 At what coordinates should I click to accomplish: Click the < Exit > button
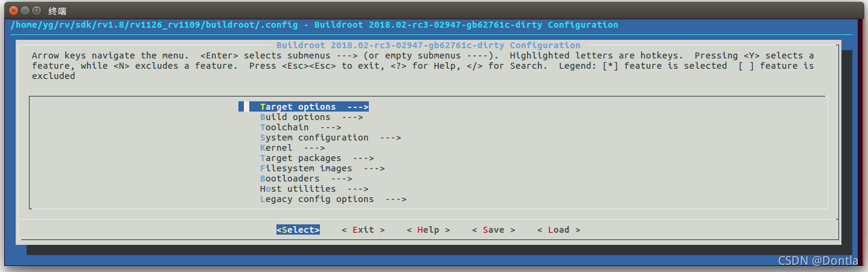(363, 230)
